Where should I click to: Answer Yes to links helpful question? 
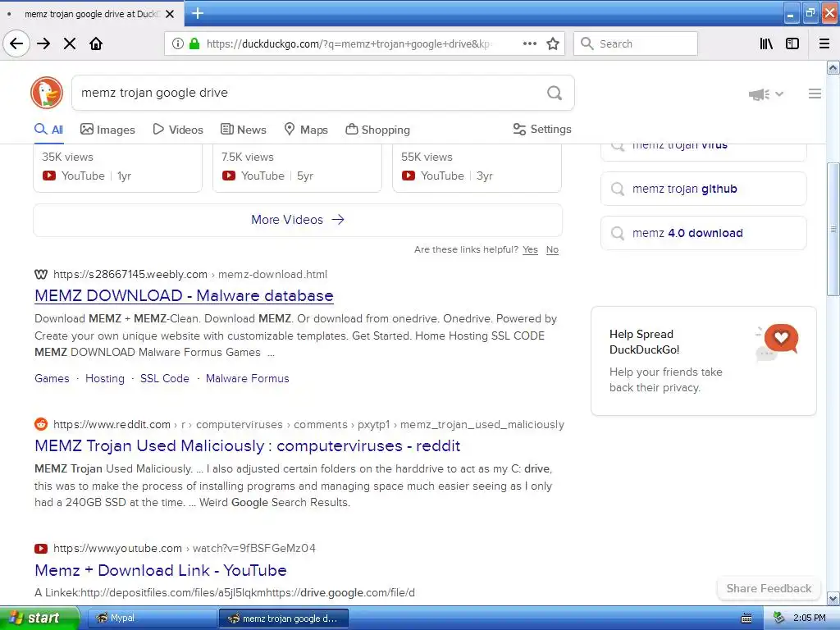tap(531, 249)
